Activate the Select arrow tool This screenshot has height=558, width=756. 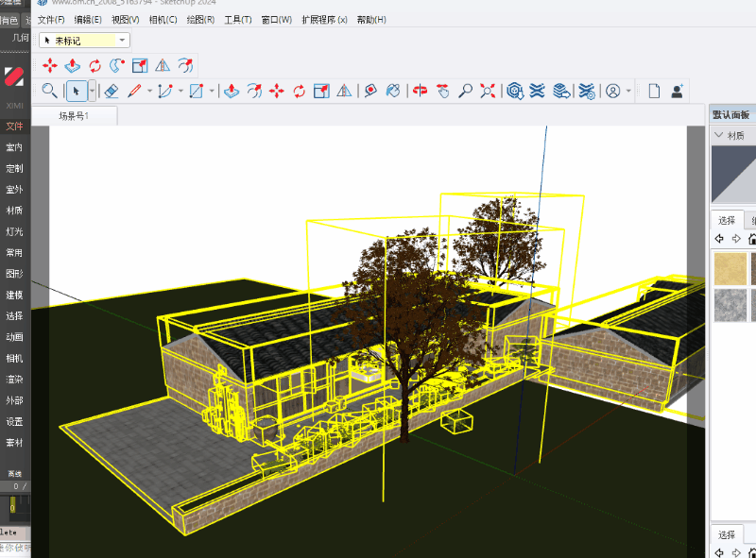click(77, 91)
